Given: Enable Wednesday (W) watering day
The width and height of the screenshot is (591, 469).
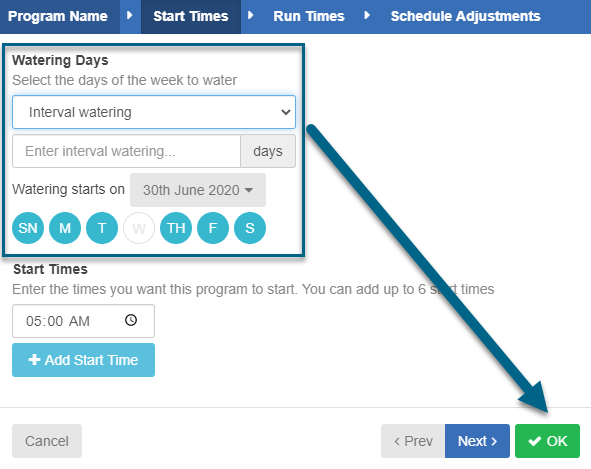Looking at the screenshot, I should (139, 228).
